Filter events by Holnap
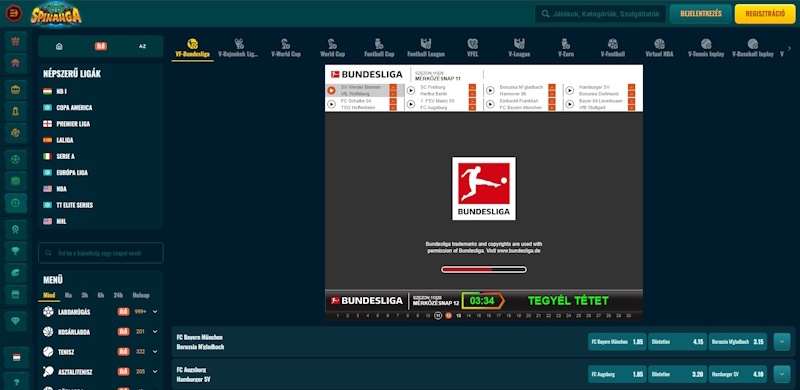 141,295
